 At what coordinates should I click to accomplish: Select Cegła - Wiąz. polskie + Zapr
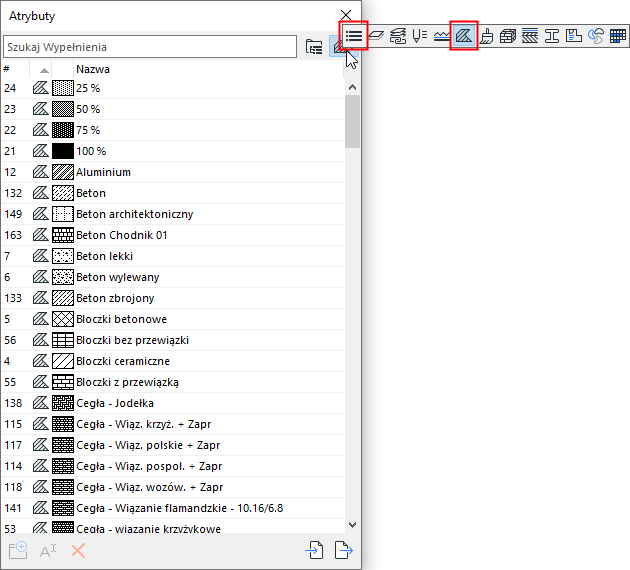click(x=173, y=445)
